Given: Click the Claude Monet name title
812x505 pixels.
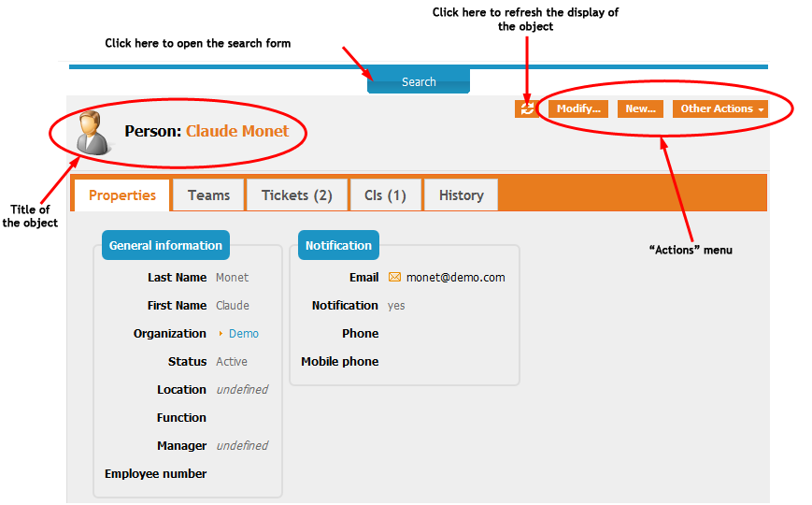Looking at the screenshot, I should [x=237, y=131].
